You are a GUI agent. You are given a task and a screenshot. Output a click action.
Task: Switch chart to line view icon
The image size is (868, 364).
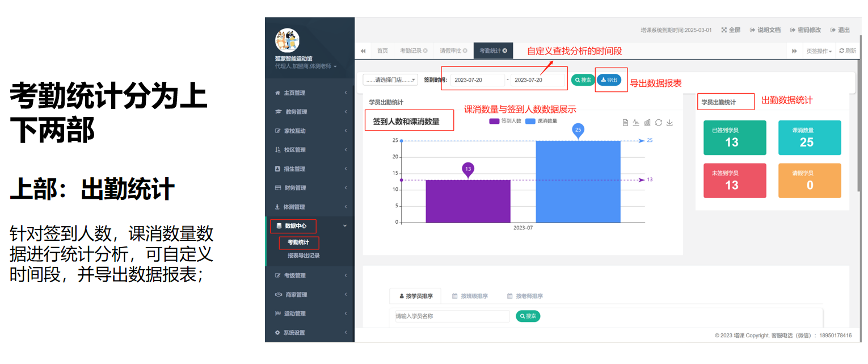(636, 123)
